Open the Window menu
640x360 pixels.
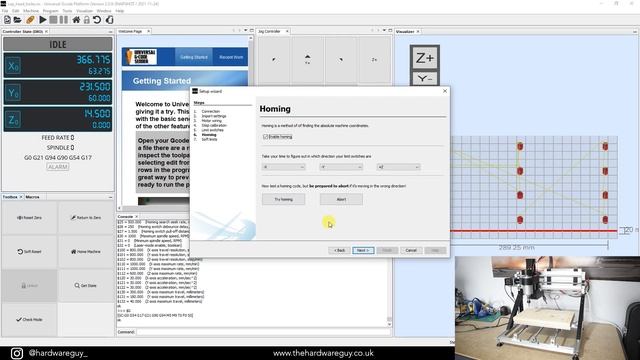coord(104,11)
